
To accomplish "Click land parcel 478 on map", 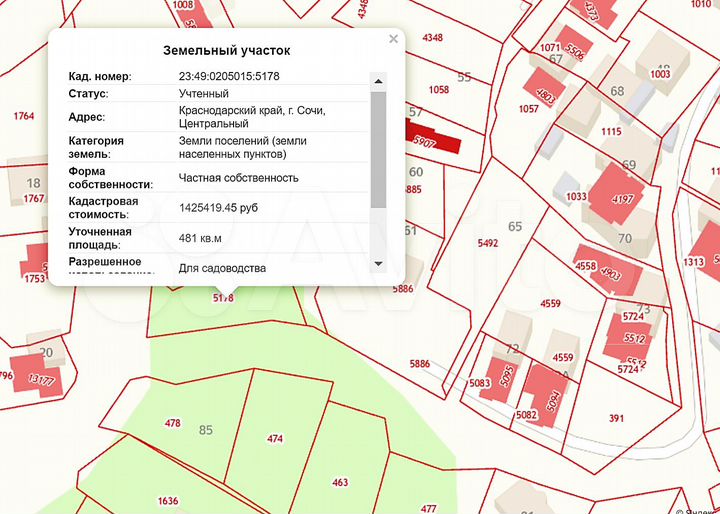I will [x=172, y=423].
